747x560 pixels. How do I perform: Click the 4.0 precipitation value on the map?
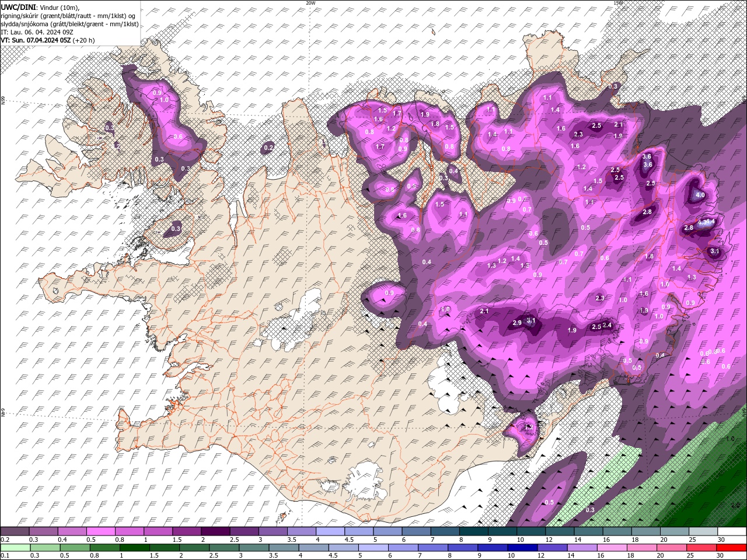(x=700, y=195)
